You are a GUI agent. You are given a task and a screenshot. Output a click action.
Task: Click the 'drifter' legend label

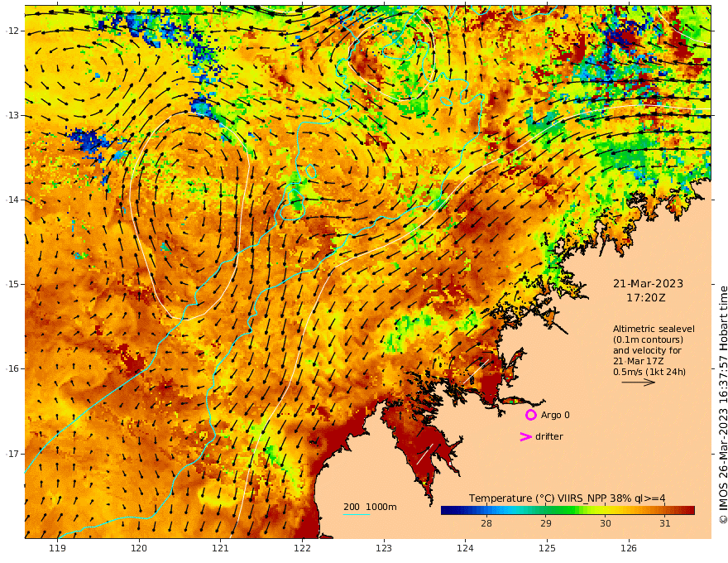549,436
